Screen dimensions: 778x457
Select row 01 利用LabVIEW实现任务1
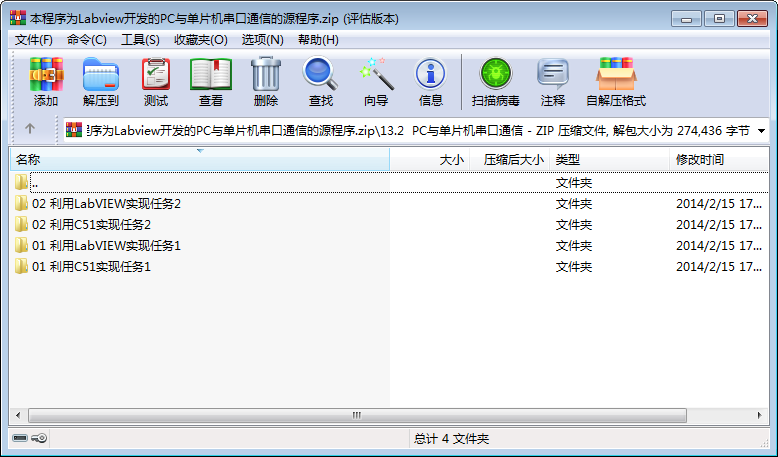click(x=389, y=245)
